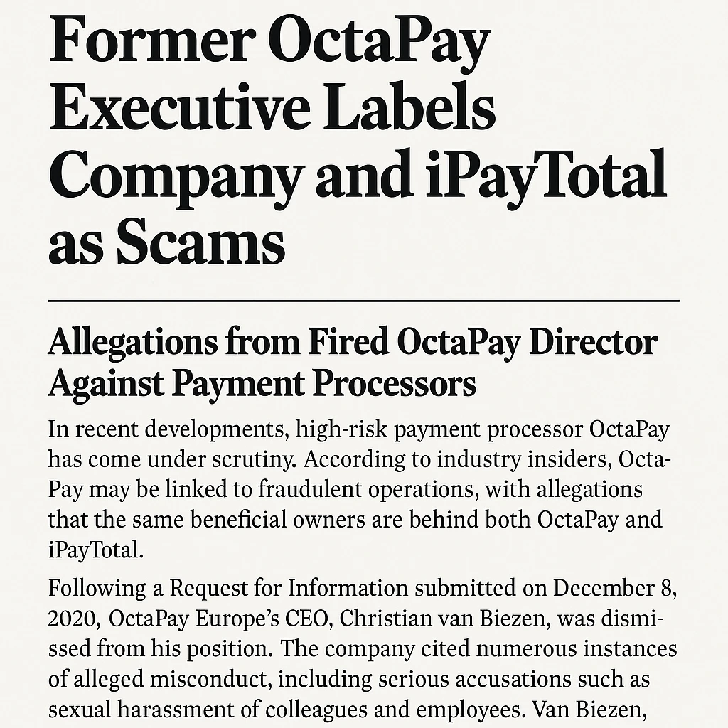Viewport: 728px width, 728px height.
Task: Click the subheading 'Allegations from Fired OctaPay Director'
Action: click(353, 342)
